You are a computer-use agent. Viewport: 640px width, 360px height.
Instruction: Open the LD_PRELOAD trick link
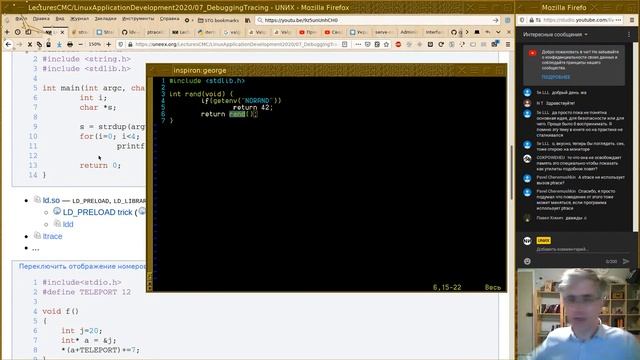[97, 212]
